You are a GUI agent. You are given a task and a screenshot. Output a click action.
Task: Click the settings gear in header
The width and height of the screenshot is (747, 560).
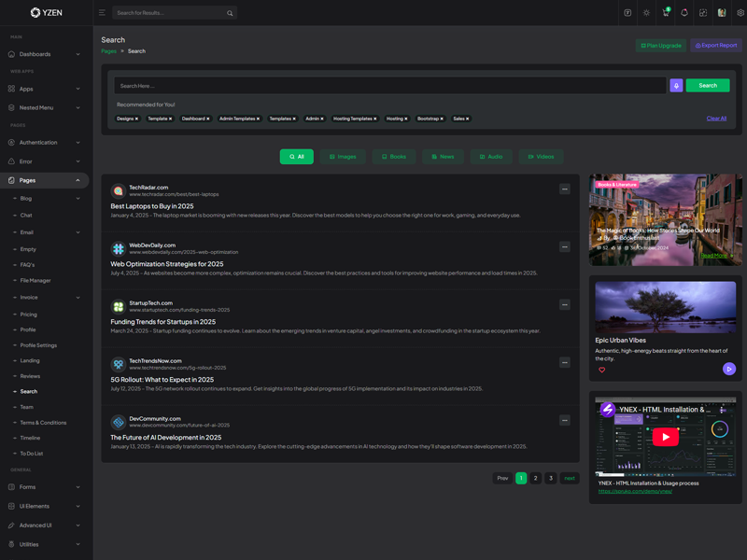740,13
